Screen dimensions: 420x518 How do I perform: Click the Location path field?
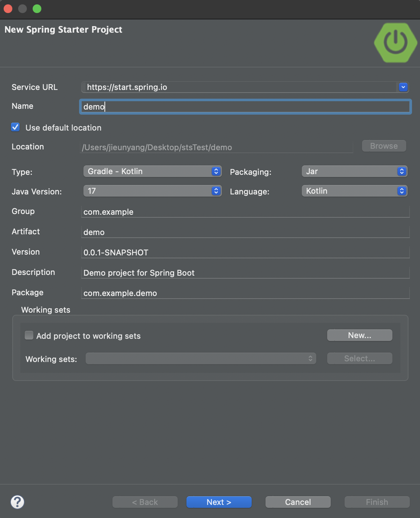[x=217, y=147]
